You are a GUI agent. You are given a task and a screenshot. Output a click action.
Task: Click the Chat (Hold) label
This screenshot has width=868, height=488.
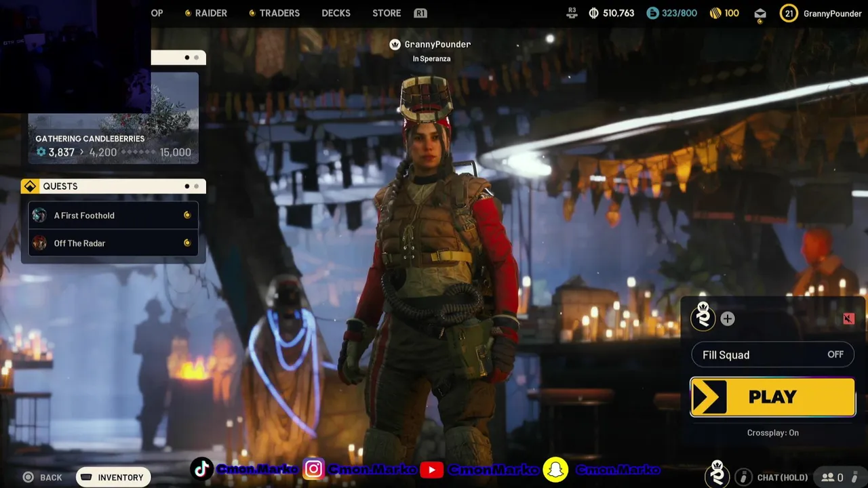(782, 478)
